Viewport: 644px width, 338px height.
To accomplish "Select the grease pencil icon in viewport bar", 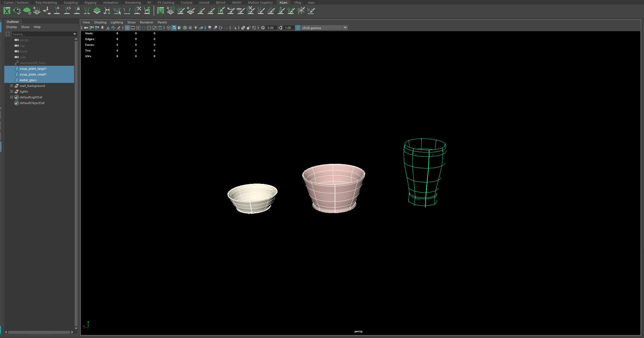I will (x=118, y=28).
